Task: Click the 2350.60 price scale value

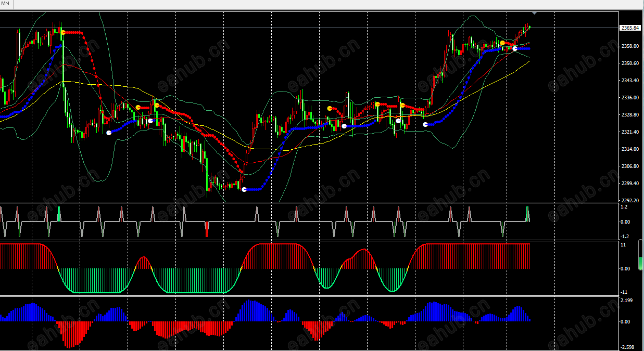Action: [630, 63]
